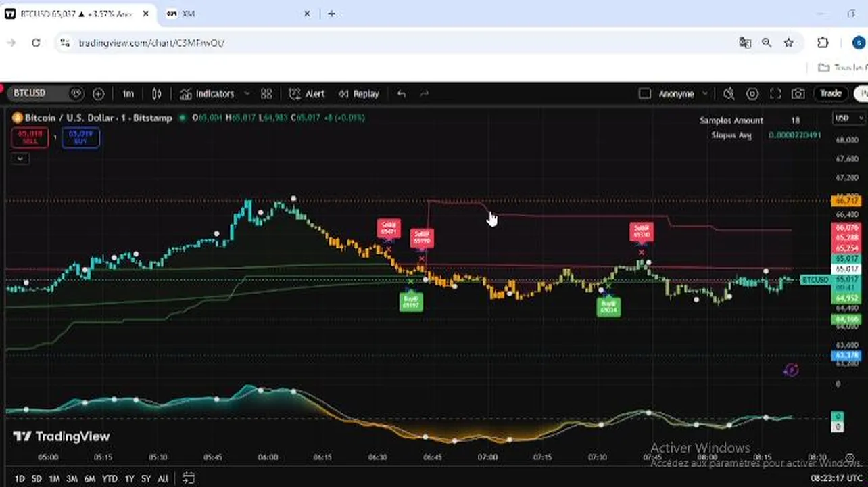
Task: Select the 5D date range
Action: pos(37,478)
